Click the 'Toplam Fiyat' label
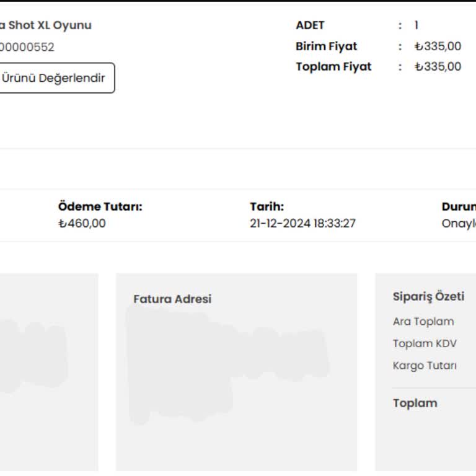The image size is (476, 476). (333, 67)
